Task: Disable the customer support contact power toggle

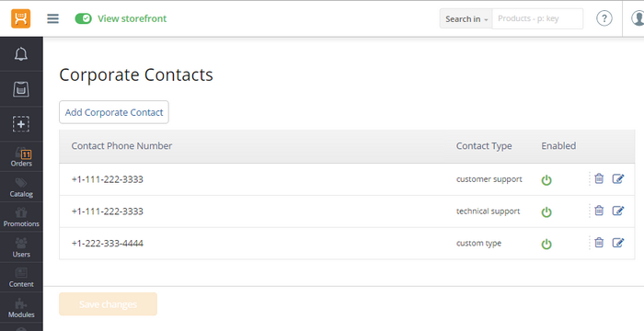Action: click(x=546, y=180)
